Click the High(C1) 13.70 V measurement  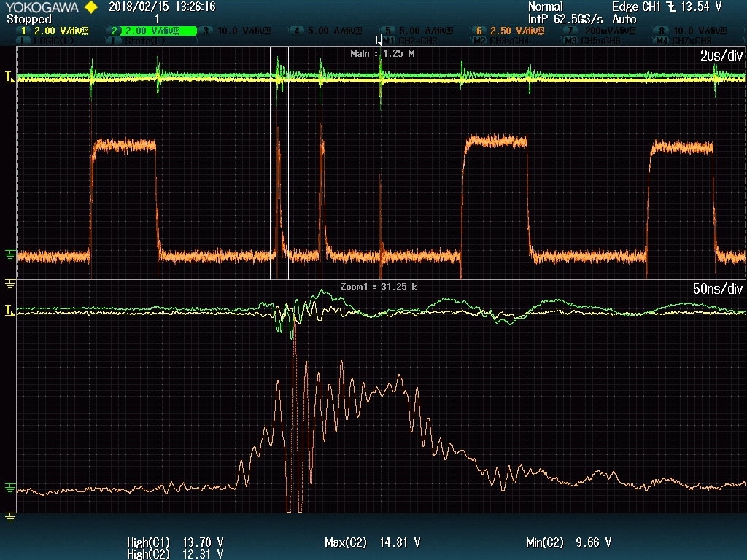(175, 542)
